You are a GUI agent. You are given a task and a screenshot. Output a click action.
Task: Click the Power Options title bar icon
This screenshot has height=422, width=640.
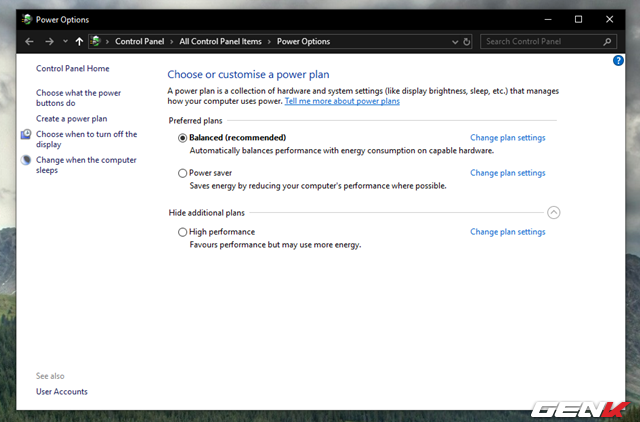click(x=27, y=19)
